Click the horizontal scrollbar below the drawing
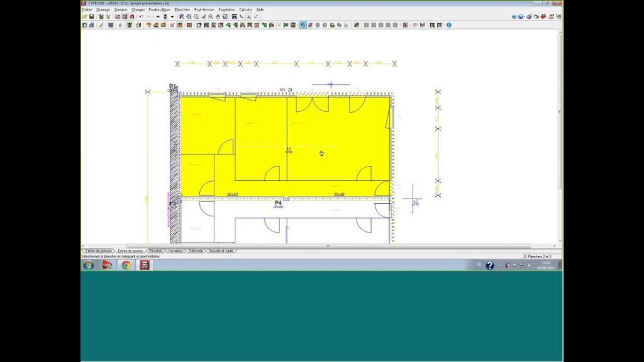644x362 pixels. 327,246
